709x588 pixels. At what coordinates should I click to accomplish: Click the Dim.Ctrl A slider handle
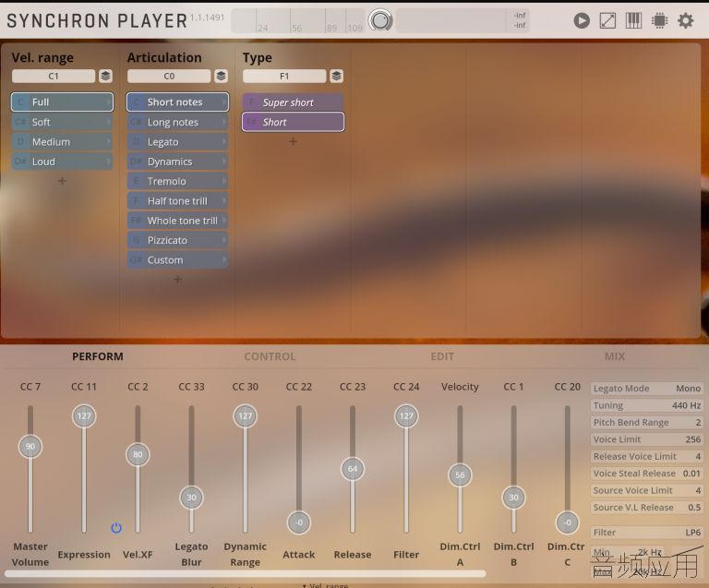(460, 475)
